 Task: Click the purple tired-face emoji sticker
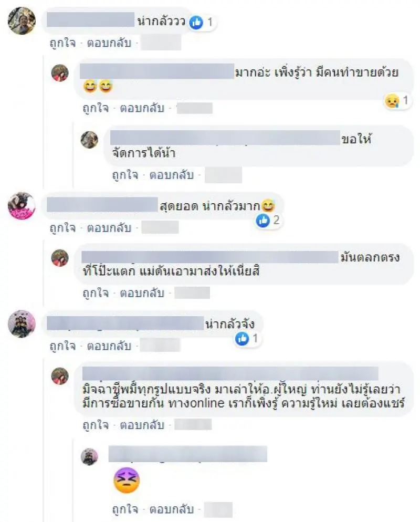point(127,481)
